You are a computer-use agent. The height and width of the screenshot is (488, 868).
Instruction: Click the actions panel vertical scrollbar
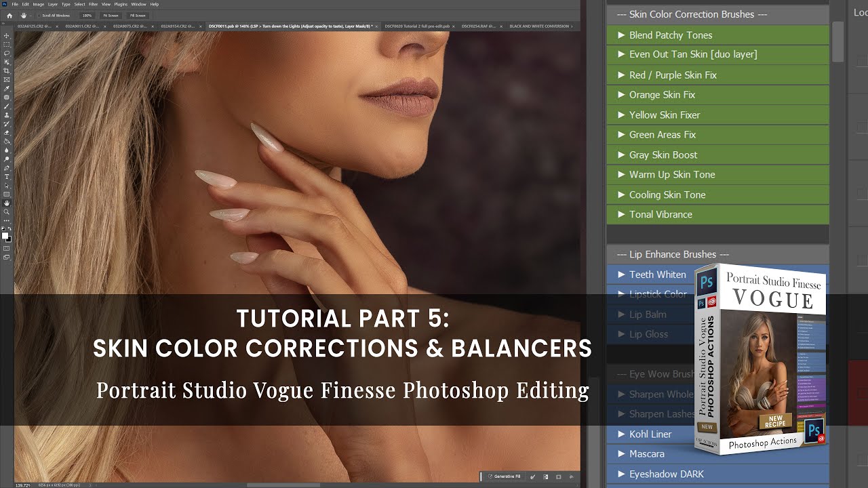[x=838, y=41]
